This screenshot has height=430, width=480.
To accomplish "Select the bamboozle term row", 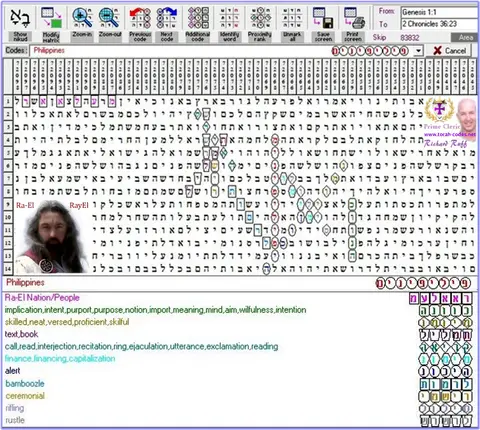I will click(x=25, y=383).
